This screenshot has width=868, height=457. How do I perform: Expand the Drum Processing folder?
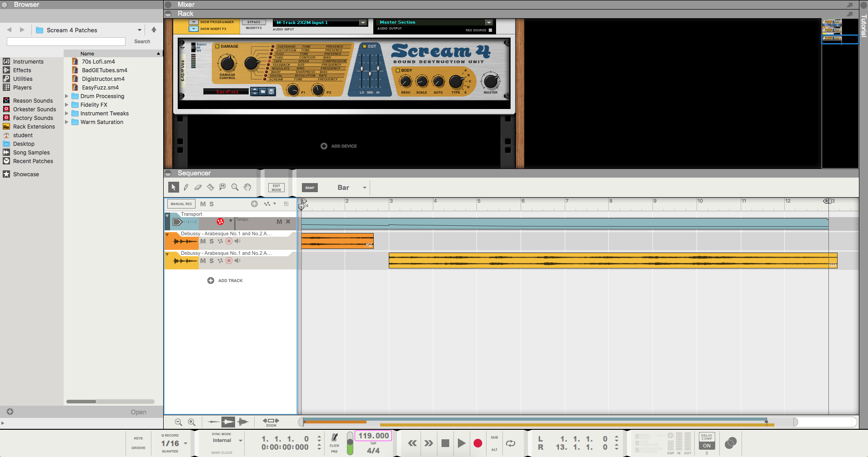[x=67, y=96]
